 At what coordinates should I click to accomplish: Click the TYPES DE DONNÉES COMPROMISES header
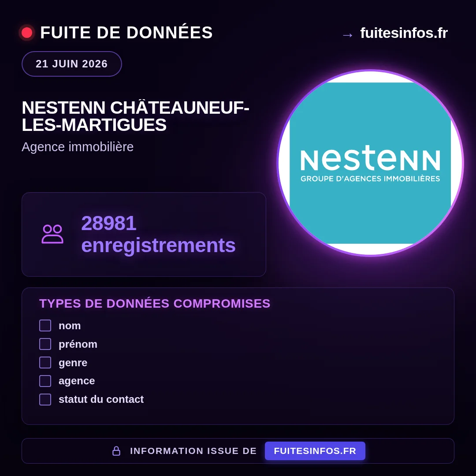155,304
